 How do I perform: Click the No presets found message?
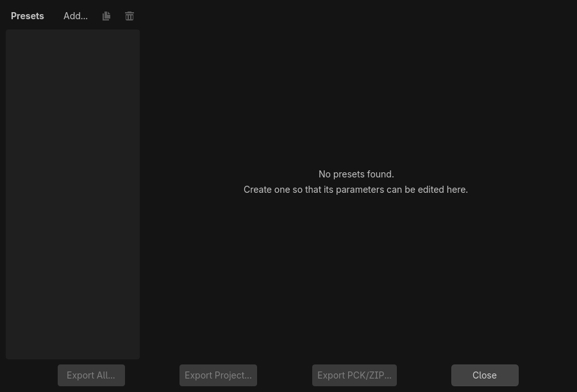coord(356,174)
